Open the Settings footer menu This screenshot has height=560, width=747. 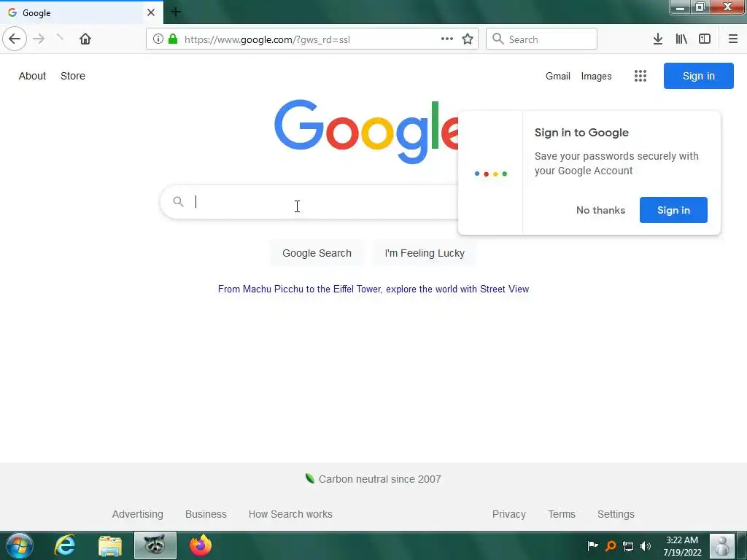[616, 514]
